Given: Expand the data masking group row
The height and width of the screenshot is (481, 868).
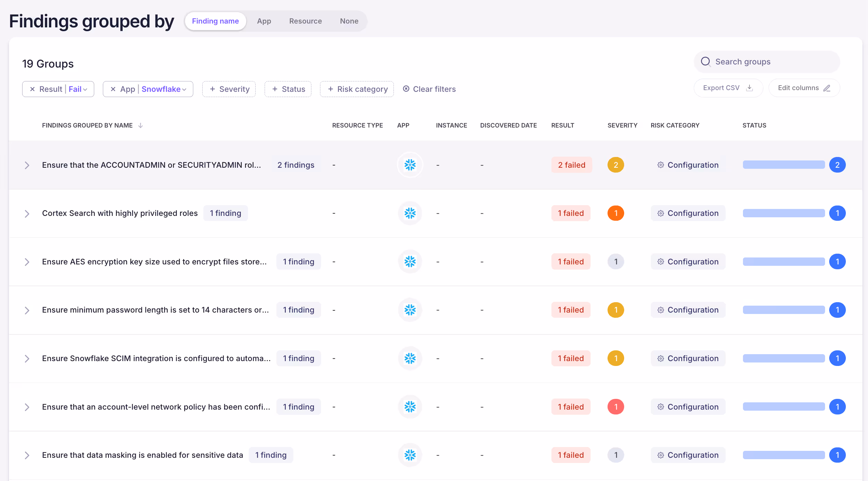Looking at the screenshot, I should [27, 455].
